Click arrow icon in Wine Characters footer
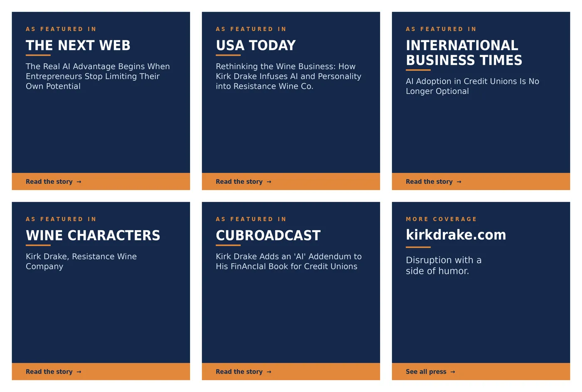Viewport: 582px width, 392px height. [79, 372]
